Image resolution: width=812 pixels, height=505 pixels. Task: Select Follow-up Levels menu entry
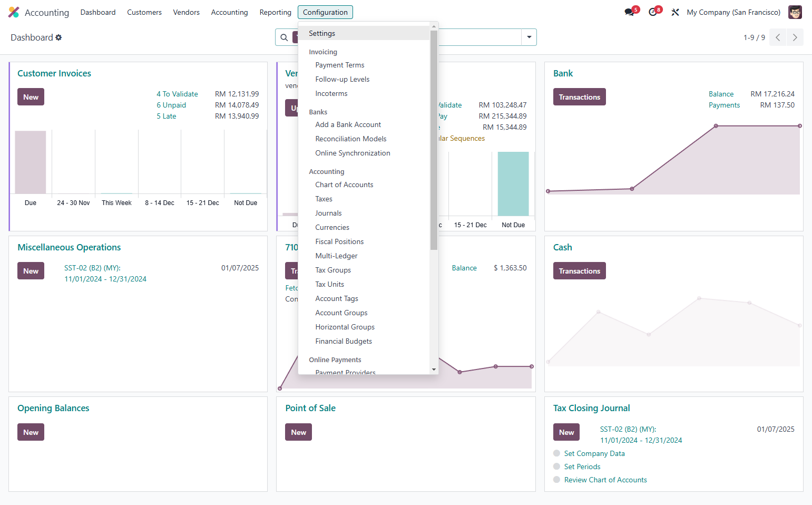[x=364, y=79]
